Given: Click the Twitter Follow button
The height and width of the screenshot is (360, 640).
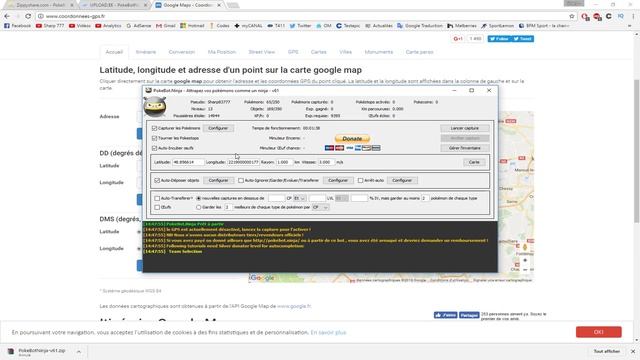Looking at the screenshot, I should pyautogui.click(x=499, y=39).
